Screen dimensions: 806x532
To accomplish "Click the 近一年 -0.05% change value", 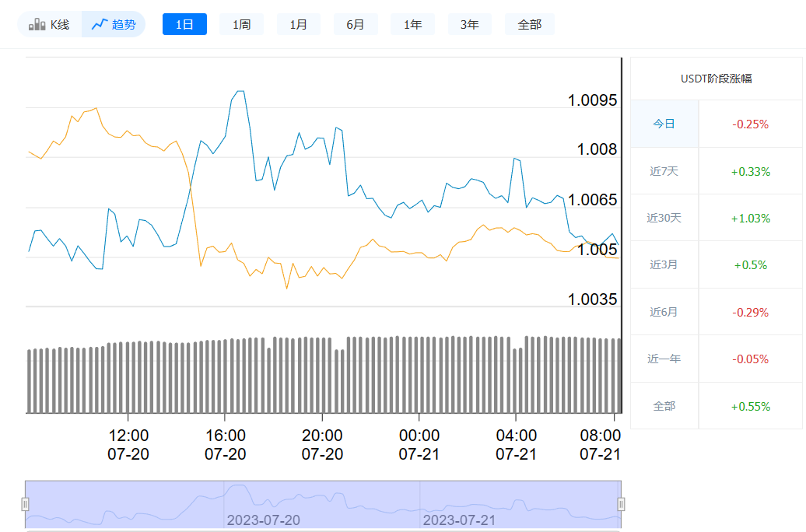I will pos(749,358).
